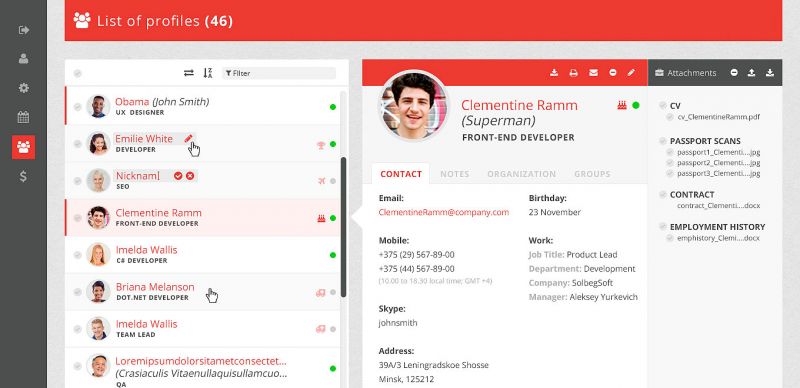Open the Organization tab
This screenshot has height=388, width=800.
click(521, 174)
